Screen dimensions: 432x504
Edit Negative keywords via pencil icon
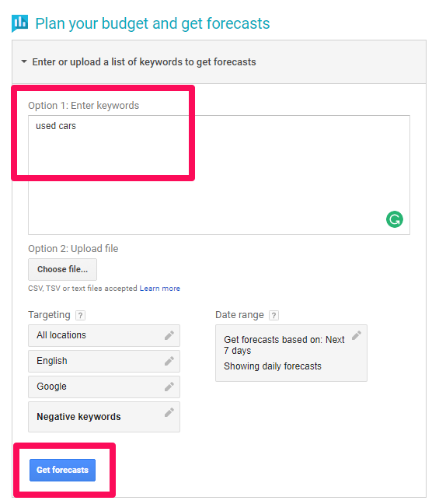click(169, 412)
